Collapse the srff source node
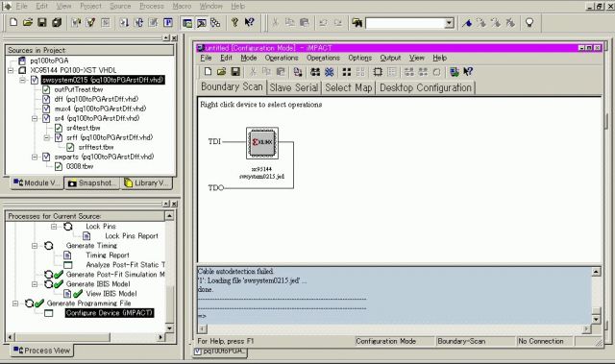The height and width of the screenshot is (364, 615). 47,137
